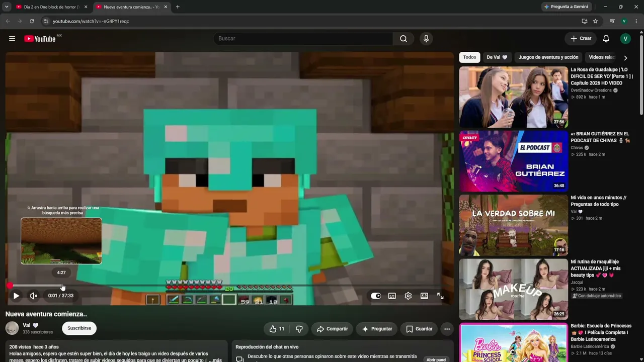Share the video with Compartir
Viewport: 644px width, 362px height.
click(332, 329)
